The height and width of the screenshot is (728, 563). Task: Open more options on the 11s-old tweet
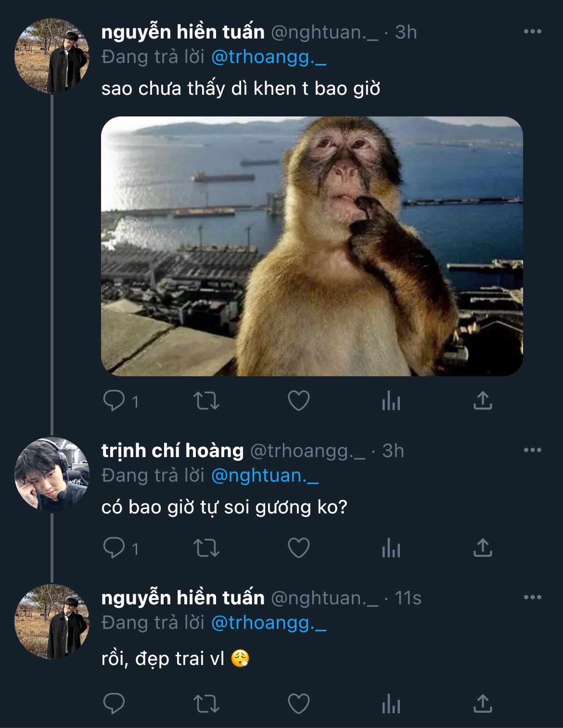point(532,598)
